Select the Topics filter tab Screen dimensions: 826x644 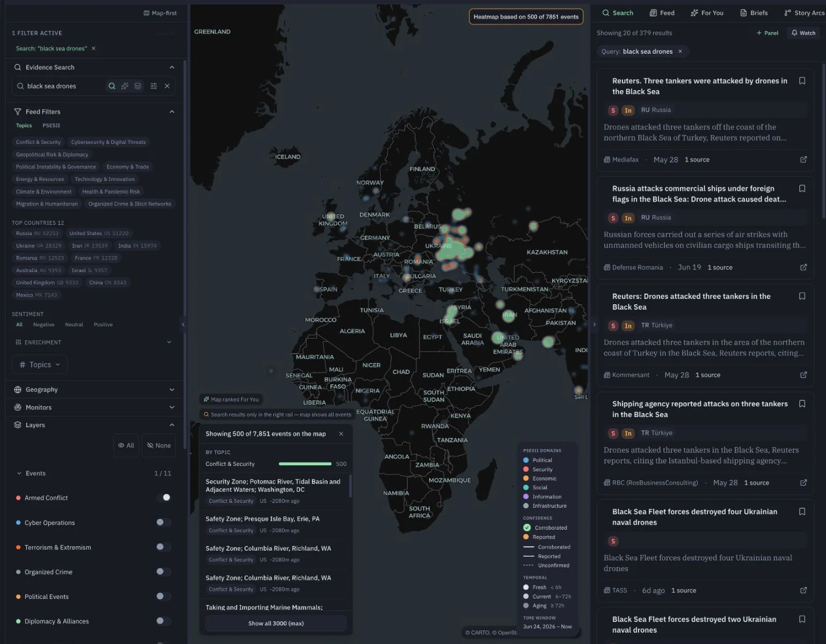[24, 126]
